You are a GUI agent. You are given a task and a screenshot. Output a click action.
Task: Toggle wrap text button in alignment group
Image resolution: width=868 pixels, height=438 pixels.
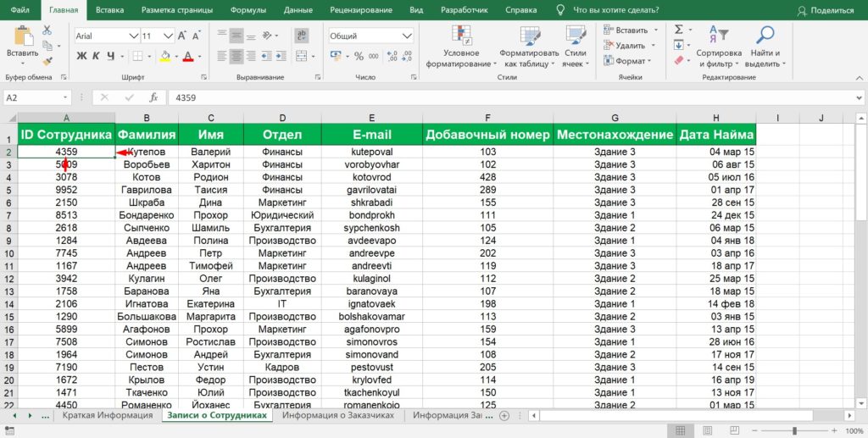tap(301, 36)
